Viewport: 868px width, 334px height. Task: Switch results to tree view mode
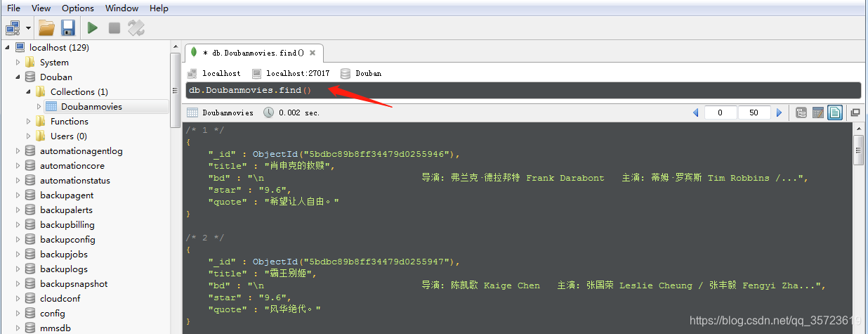801,113
